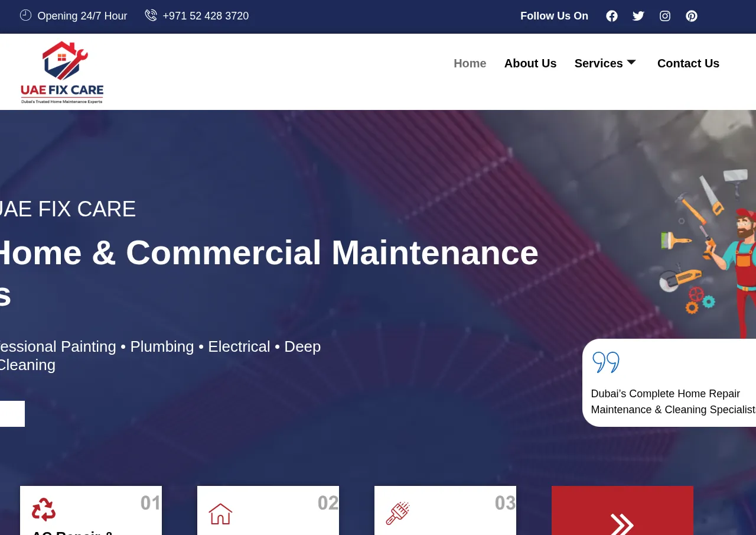
Task: Open the Twitter social icon
Action: pyautogui.click(x=638, y=16)
